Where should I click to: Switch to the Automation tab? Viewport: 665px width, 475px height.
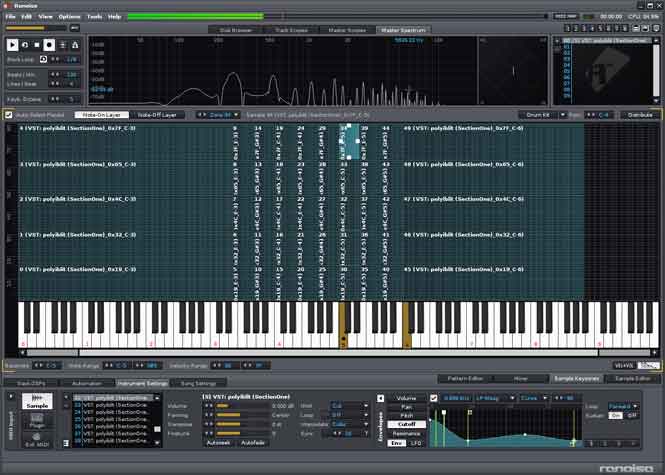(87, 383)
